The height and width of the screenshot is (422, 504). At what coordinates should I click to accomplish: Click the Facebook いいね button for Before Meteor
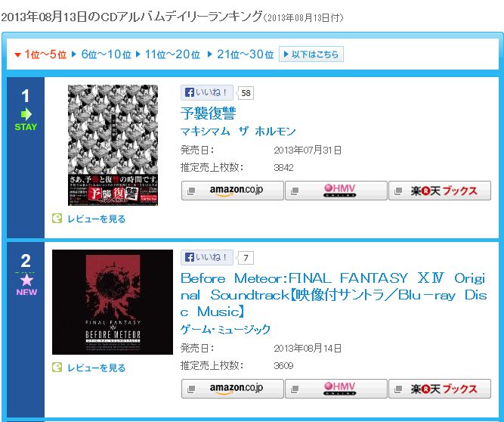(207, 257)
